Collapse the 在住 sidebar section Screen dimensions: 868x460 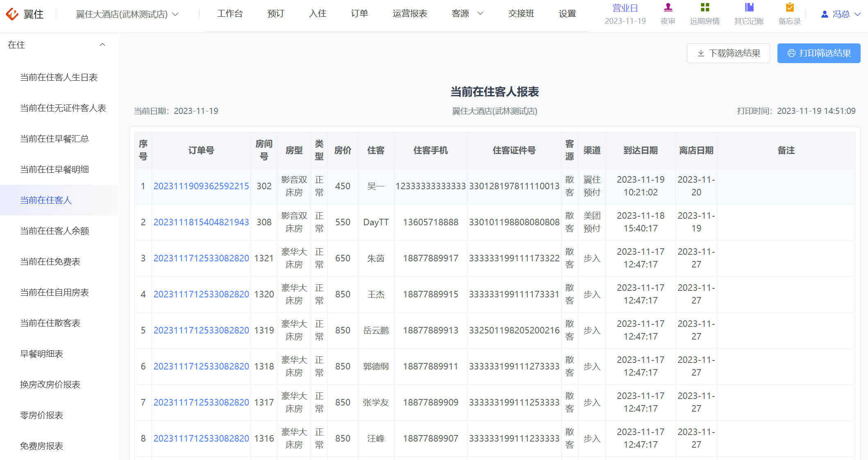pyautogui.click(x=102, y=45)
